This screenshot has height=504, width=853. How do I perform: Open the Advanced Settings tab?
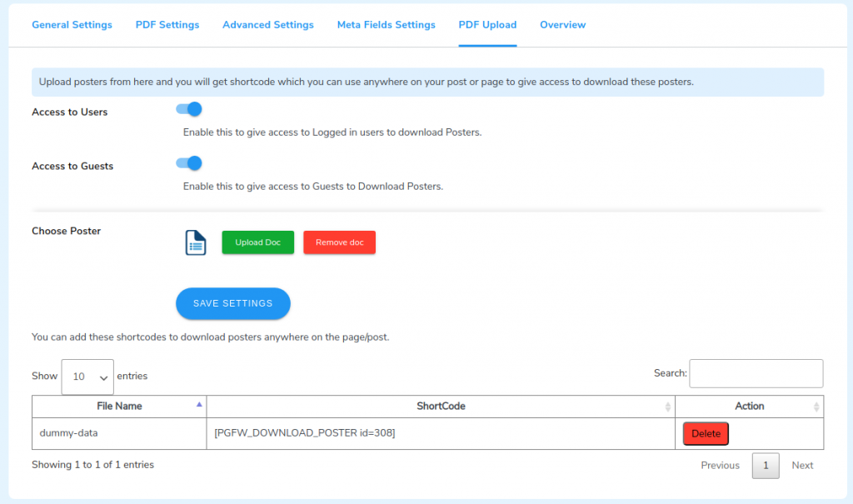coord(267,25)
